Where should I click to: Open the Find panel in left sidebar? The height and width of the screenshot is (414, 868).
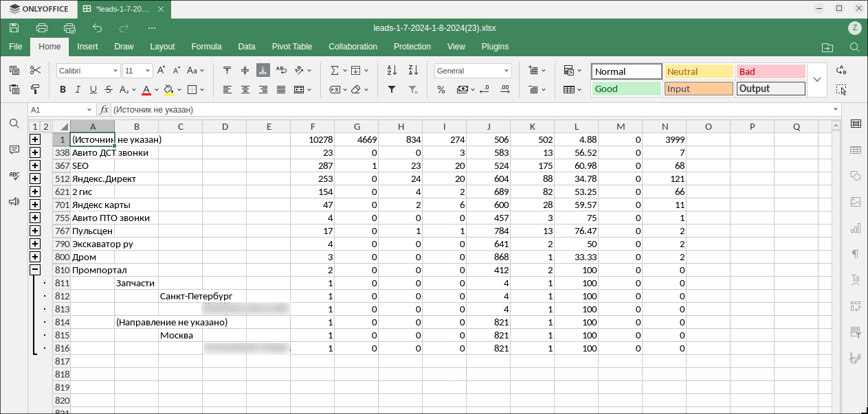click(14, 124)
